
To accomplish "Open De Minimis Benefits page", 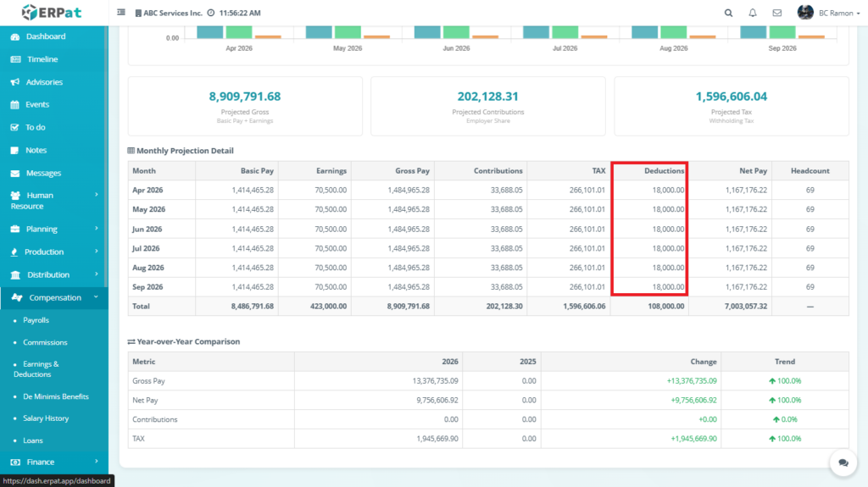I will (x=55, y=396).
